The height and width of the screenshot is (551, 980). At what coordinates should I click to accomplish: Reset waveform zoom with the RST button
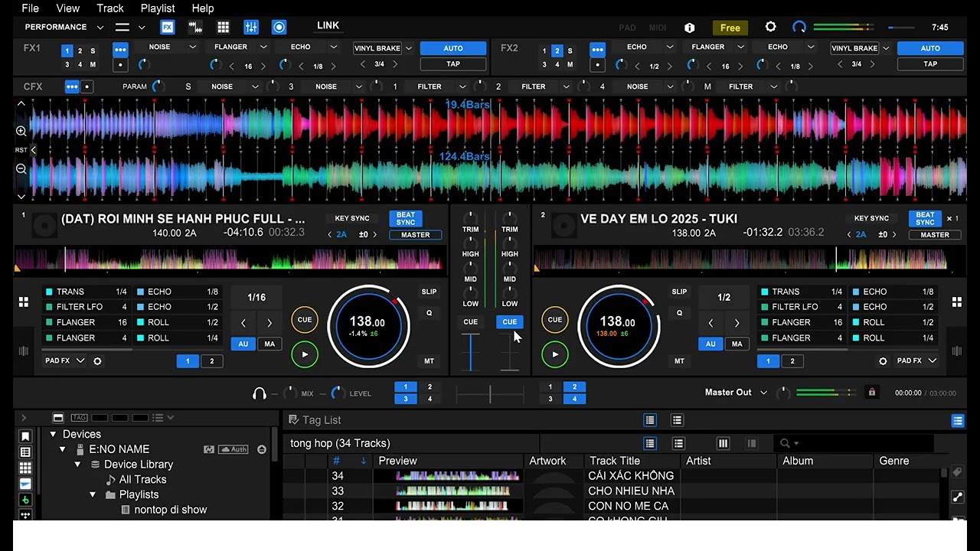pyautogui.click(x=21, y=150)
